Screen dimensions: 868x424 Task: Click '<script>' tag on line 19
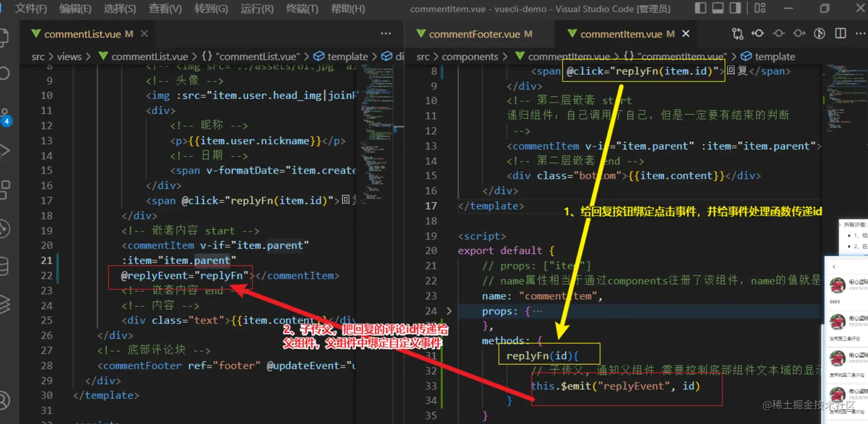[482, 236]
